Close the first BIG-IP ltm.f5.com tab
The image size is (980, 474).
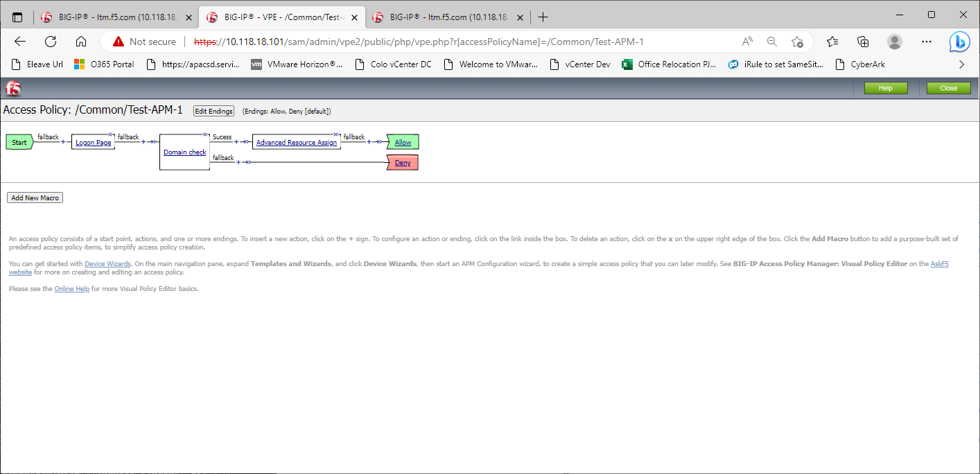[x=189, y=17]
